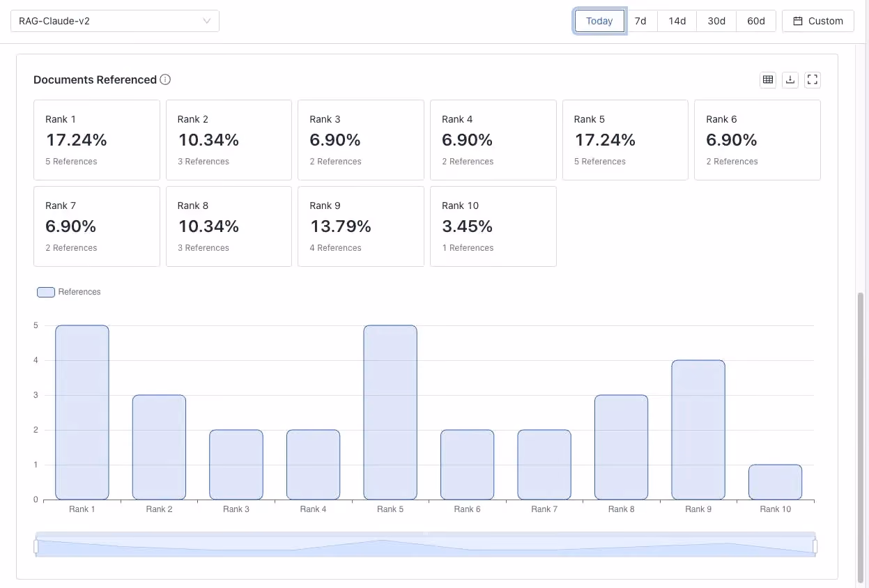Viewport: 869px width, 588px height.
Task: Click the Rank 10 x-axis label
Action: (776, 509)
